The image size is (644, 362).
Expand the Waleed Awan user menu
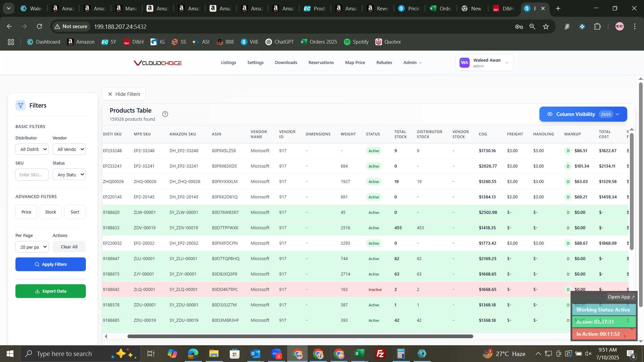(484, 63)
